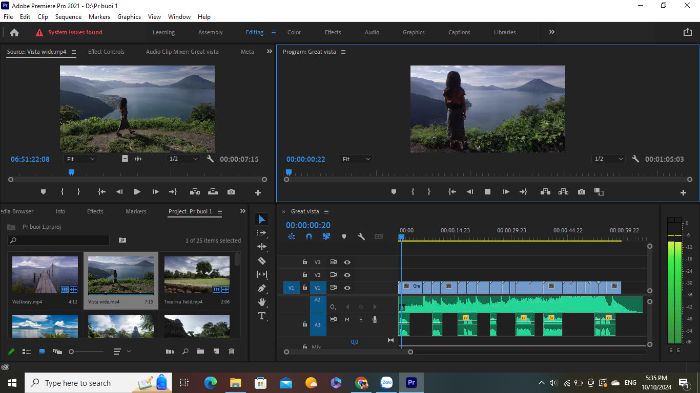Click System issues found warning
This screenshot has width=700, height=393.
click(x=70, y=32)
